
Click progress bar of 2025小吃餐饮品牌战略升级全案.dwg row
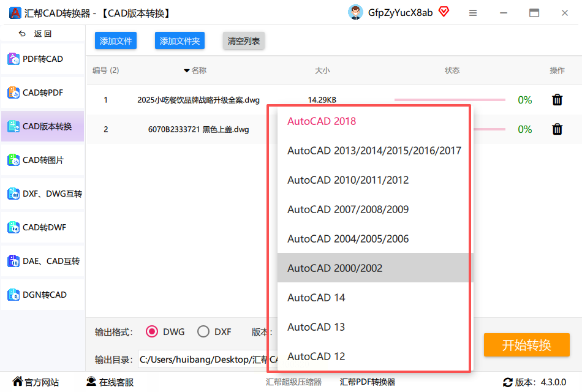(x=450, y=99)
